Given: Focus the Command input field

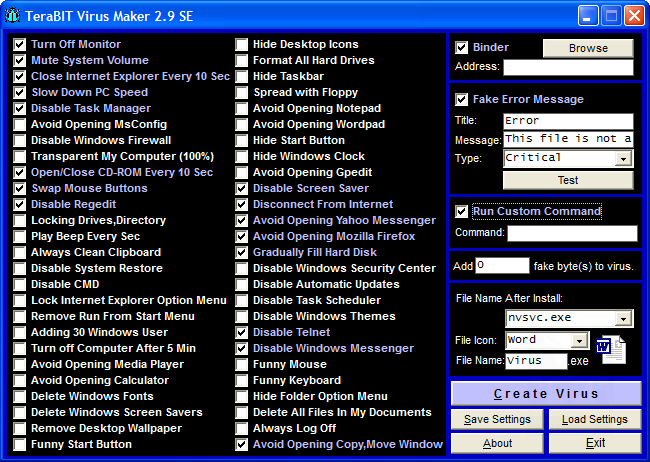Looking at the screenshot, I should (571, 234).
